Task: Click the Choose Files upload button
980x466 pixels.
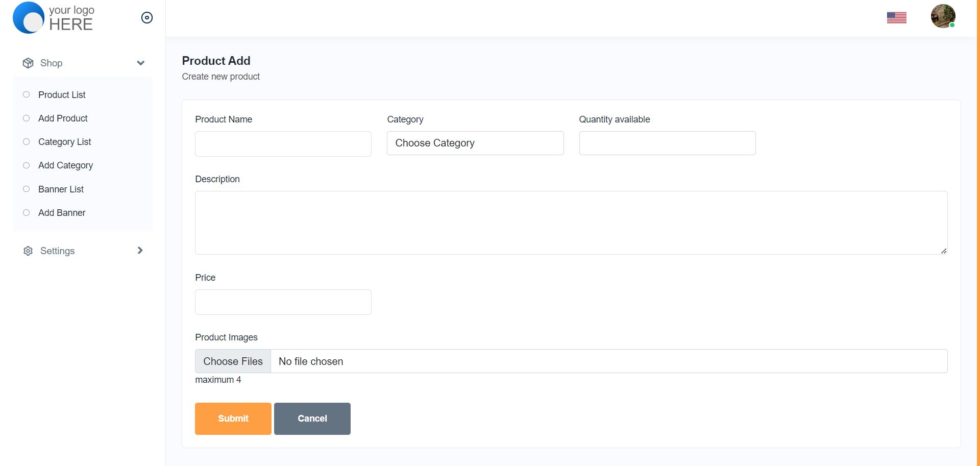Action: point(233,361)
